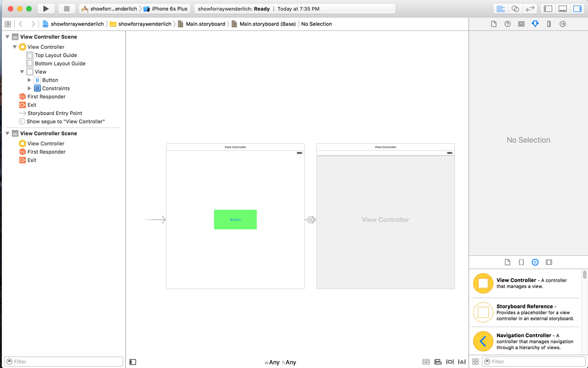The image size is (588, 368).
Task: Open the File Template Library
Action: pos(507,262)
